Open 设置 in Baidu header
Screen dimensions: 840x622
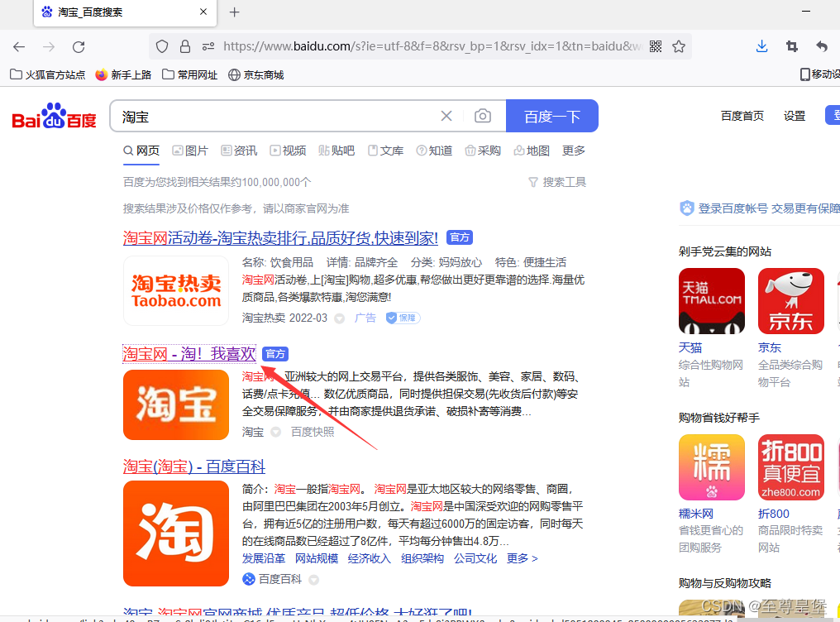coord(795,116)
